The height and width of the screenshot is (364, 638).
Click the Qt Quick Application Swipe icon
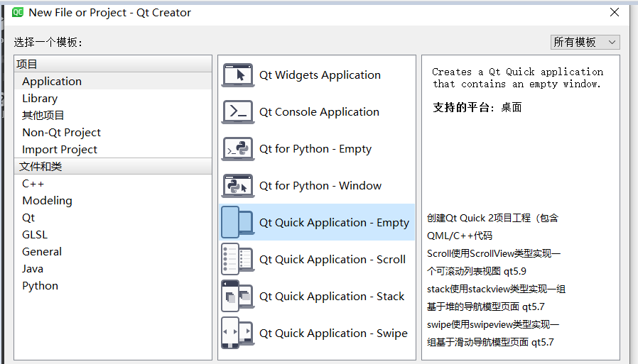238,333
